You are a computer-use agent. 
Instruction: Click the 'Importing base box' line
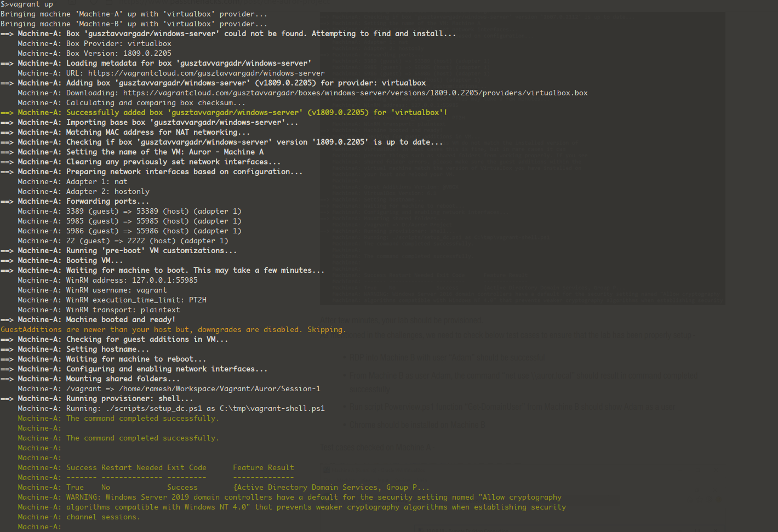(x=150, y=123)
